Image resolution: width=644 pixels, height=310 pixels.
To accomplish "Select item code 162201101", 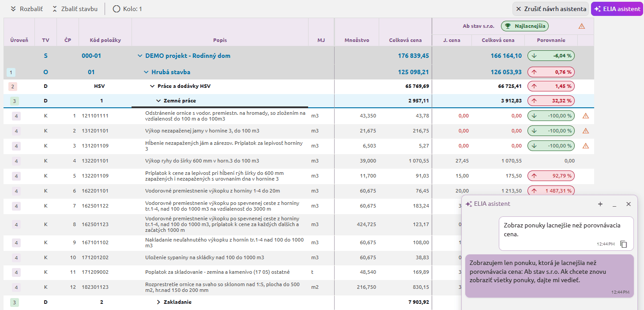I will click(95, 191).
